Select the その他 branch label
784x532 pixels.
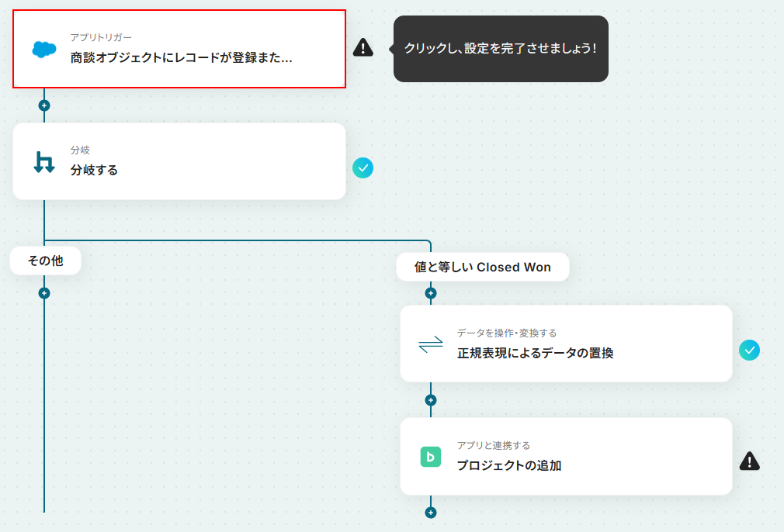pyautogui.click(x=46, y=261)
